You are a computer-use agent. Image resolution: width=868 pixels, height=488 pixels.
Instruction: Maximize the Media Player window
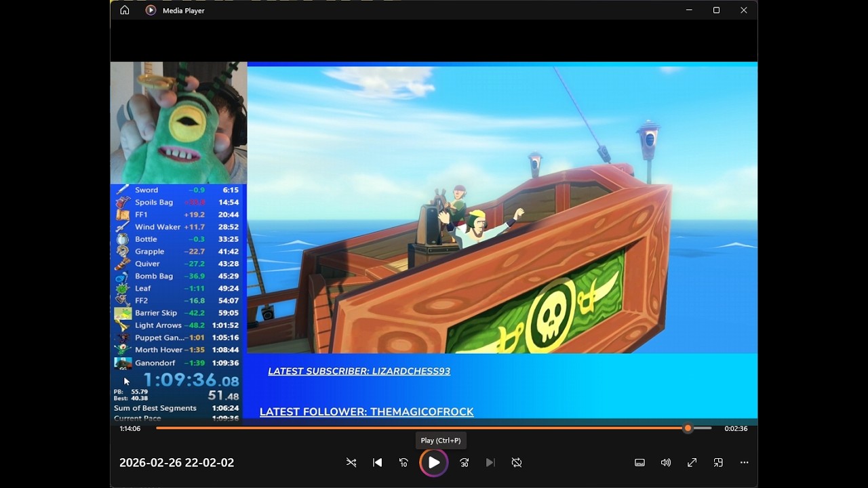pyautogui.click(x=716, y=10)
